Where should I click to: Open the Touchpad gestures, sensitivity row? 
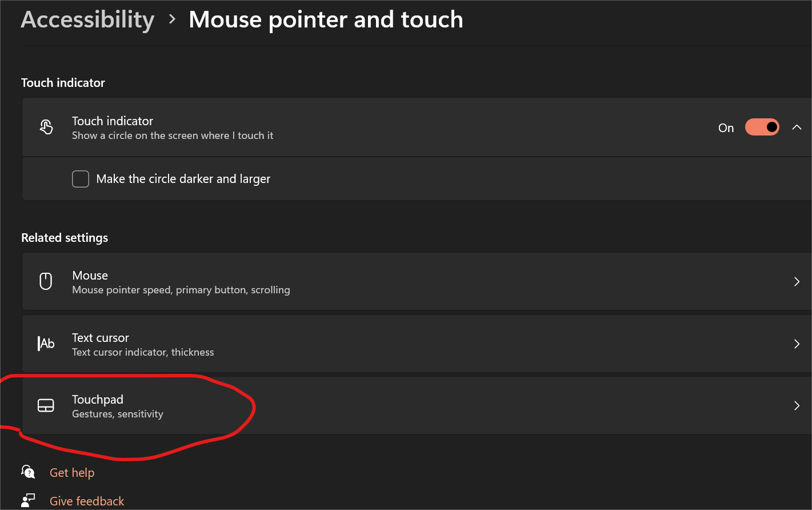(417, 405)
